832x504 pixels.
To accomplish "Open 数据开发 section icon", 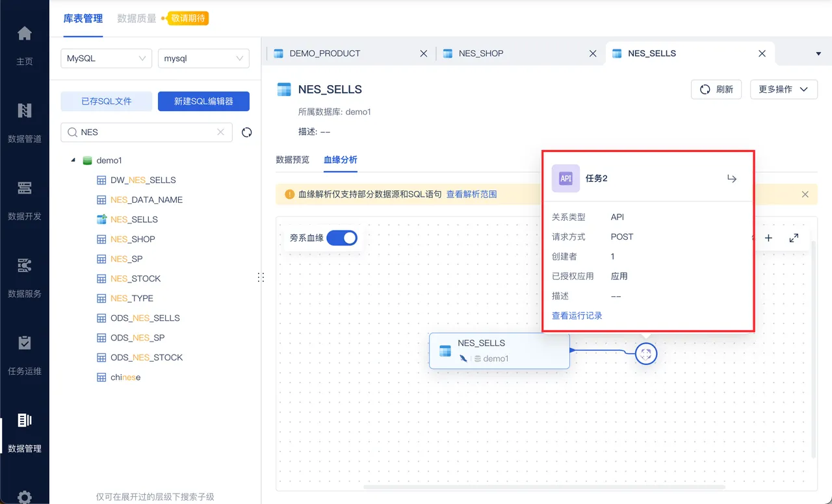I will click(24, 188).
